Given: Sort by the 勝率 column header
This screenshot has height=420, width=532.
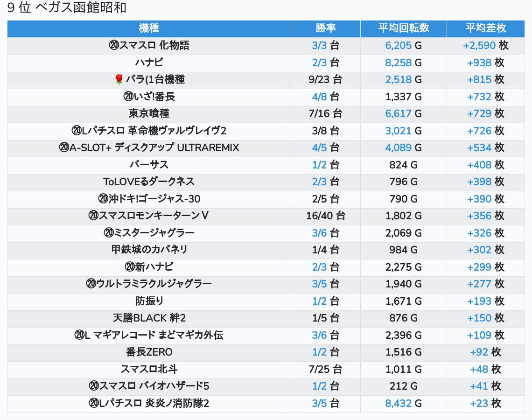Looking at the screenshot, I should pyautogui.click(x=325, y=28).
